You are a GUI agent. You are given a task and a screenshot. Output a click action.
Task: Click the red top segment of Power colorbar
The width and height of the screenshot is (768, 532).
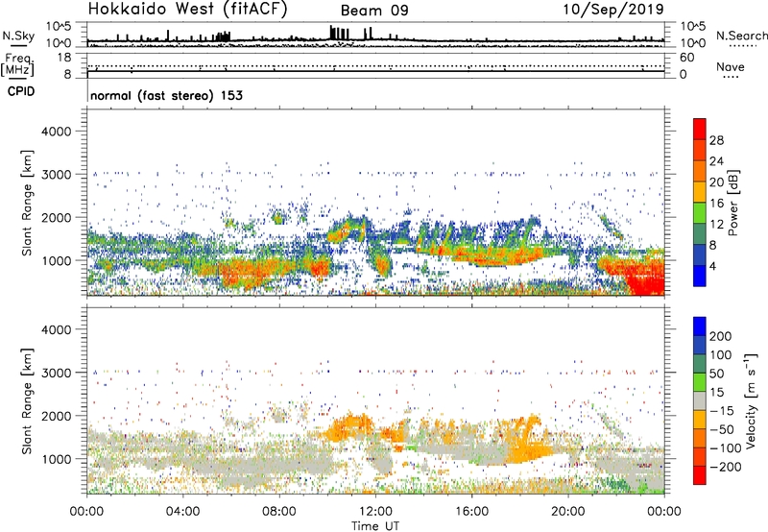point(700,129)
